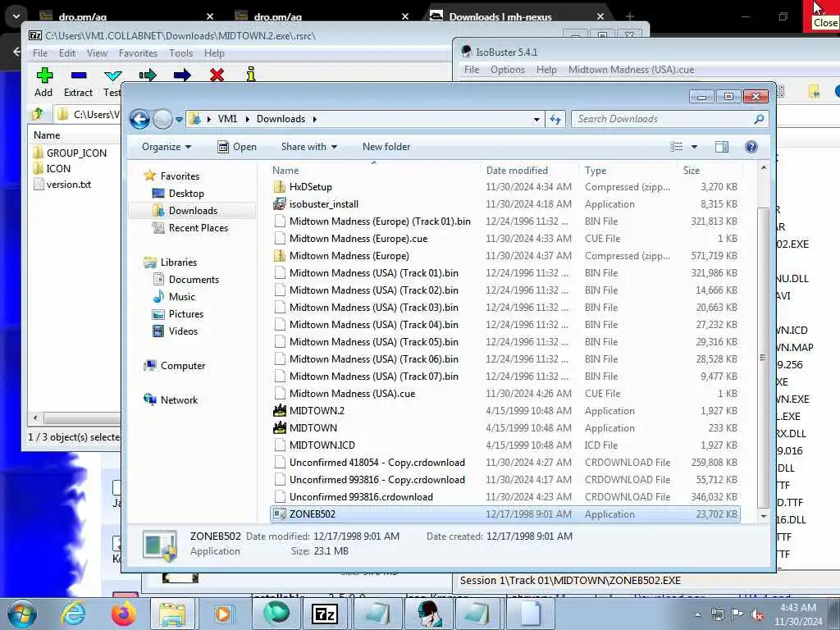Click the change view icon
This screenshot has width=840, height=630.
[x=677, y=147]
